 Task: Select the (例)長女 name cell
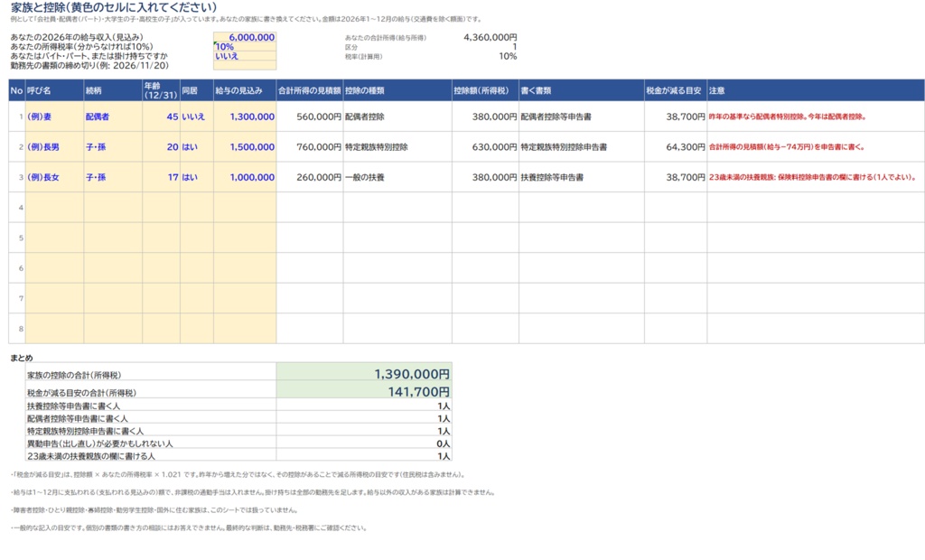[x=54, y=177]
